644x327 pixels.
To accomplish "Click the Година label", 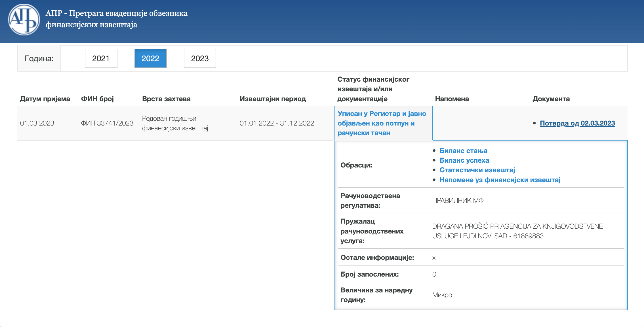I will (x=39, y=58).
